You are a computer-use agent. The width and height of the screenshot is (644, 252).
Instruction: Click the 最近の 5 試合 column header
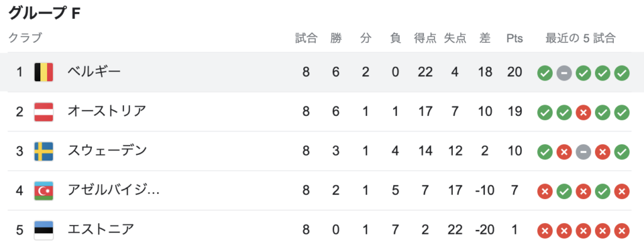coord(580,38)
